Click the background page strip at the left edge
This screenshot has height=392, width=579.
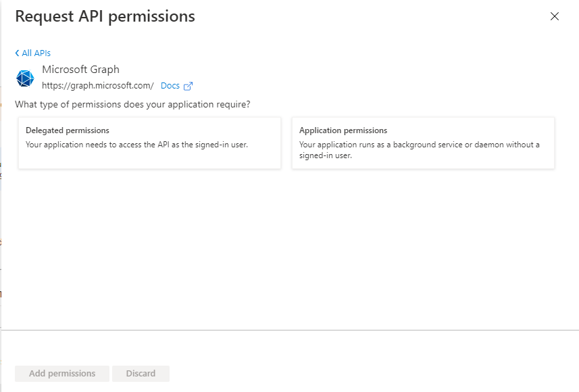(x=1, y=196)
